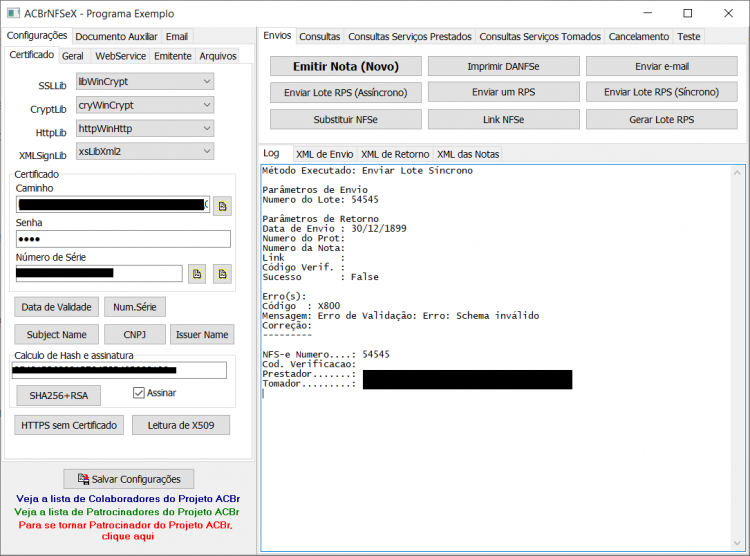The image size is (750, 556).
Task: Click the second icon next to Número de Série
Action: [x=222, y=274]
